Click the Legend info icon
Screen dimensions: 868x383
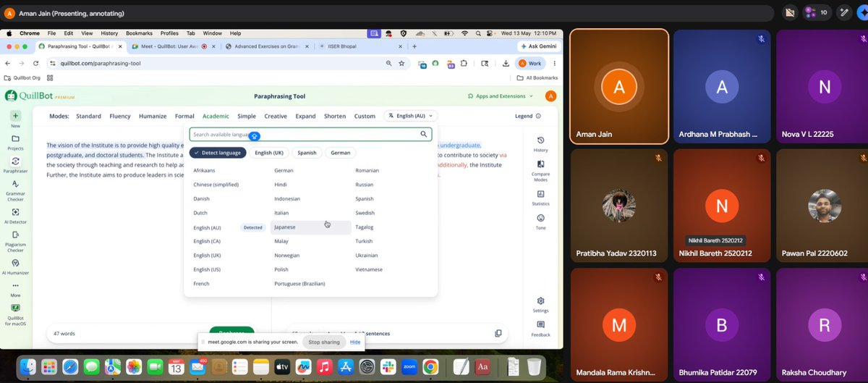(537, 116)
